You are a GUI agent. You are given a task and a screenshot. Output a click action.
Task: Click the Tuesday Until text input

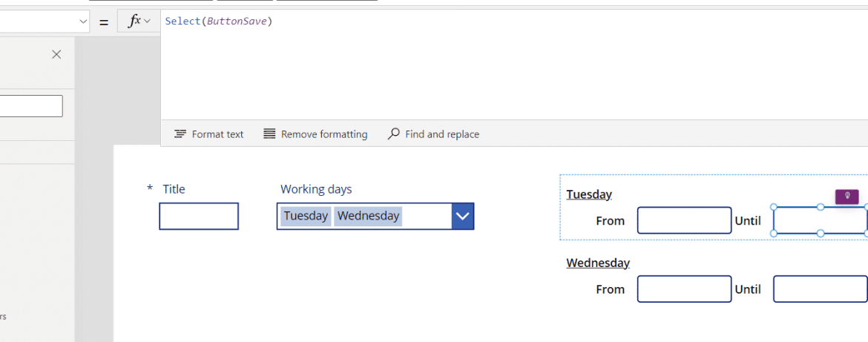(x=821, y=220)
